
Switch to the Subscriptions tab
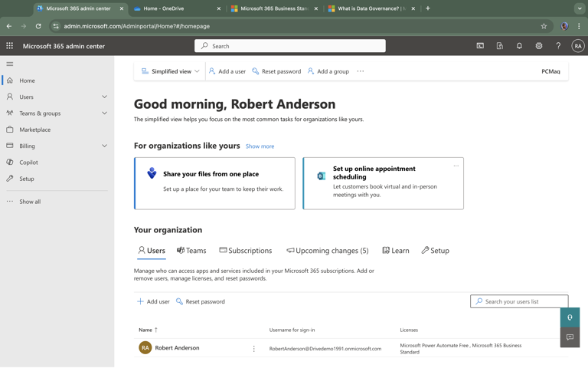246,251
